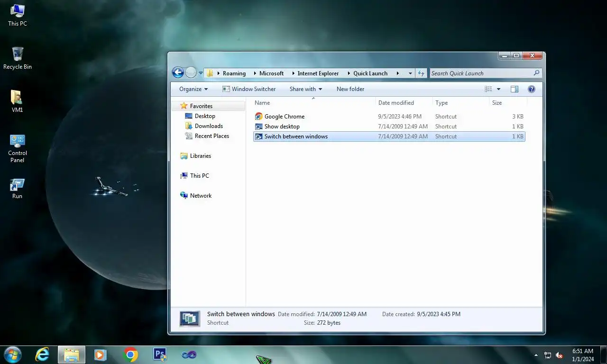Show hidden system tray icons

pos(536,355)
